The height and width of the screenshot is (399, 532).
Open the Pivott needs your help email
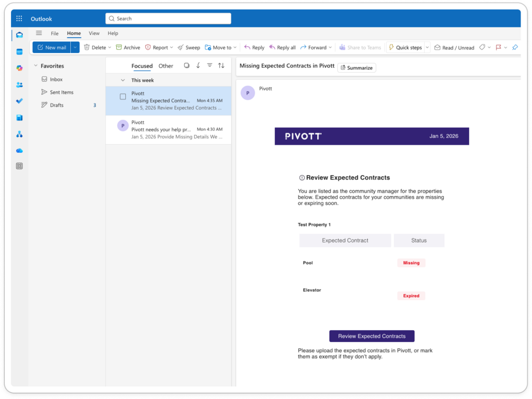tap(169, 130)
